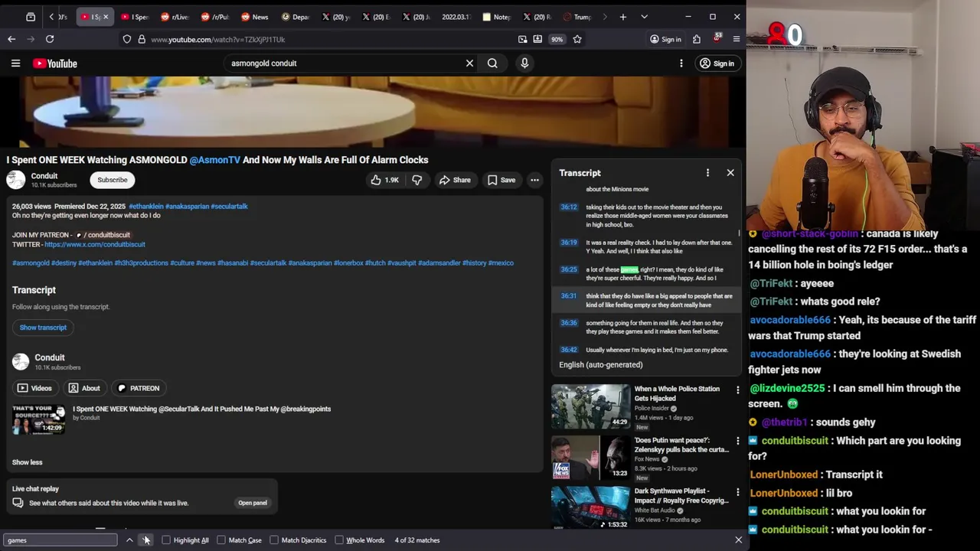This screenshot has width=980, height=551.
Task: Go to previous find match
Action: 129,540
